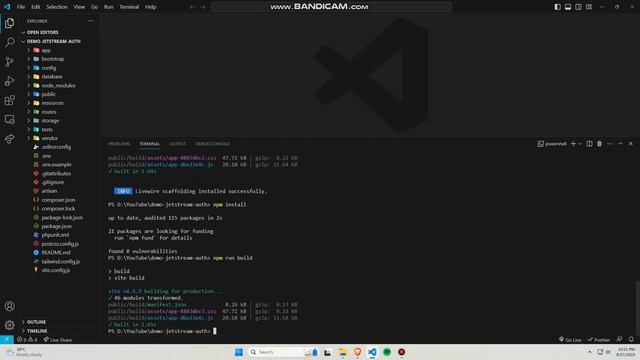Select the Terminal tab
The image size is (640, 360).
(x=149, y=144)
